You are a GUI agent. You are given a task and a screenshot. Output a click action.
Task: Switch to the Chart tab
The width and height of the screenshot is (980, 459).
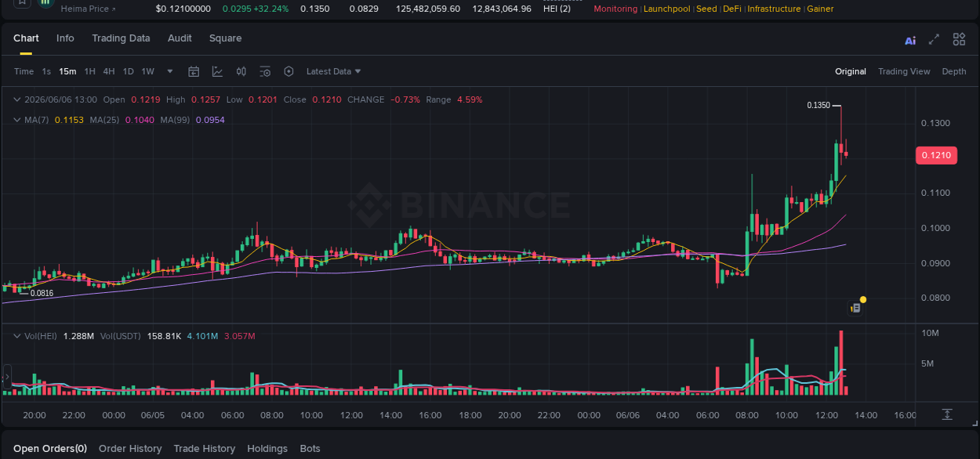point(26,38)
